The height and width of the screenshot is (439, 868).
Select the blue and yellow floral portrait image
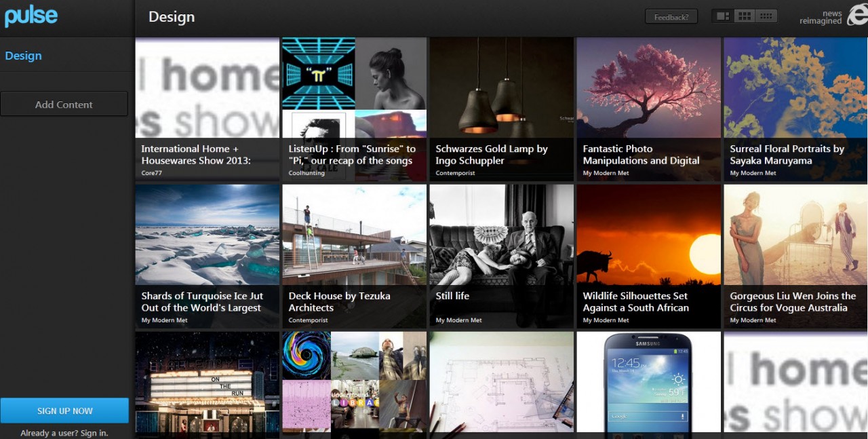795,88
